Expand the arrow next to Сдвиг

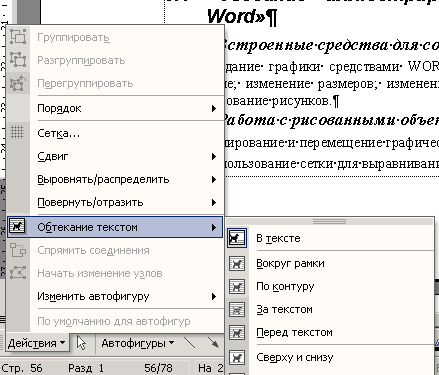pyautogui.click(x=214, y=156)
